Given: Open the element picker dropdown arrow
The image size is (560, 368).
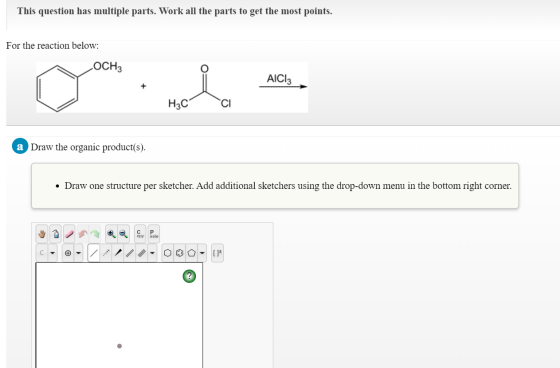Looking at the screenshot, I should click(x=52, y=253).
